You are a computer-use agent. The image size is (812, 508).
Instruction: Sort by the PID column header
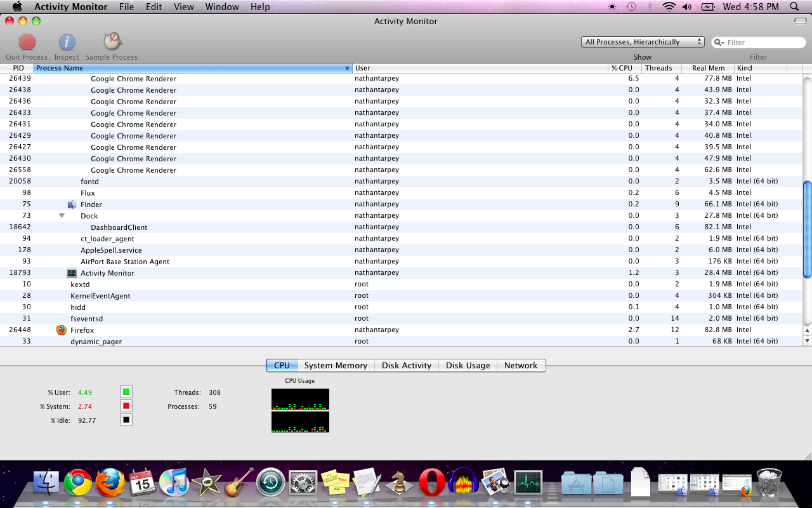[18, 68]
